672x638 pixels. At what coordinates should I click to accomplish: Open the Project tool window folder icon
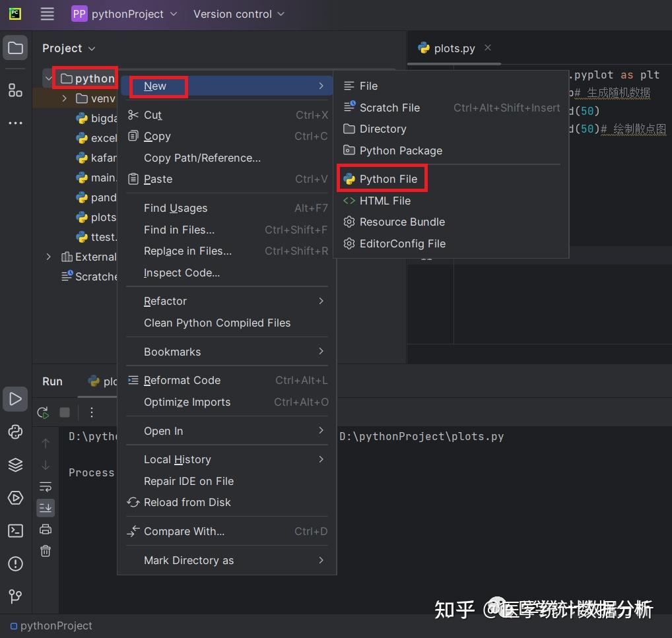15,48
